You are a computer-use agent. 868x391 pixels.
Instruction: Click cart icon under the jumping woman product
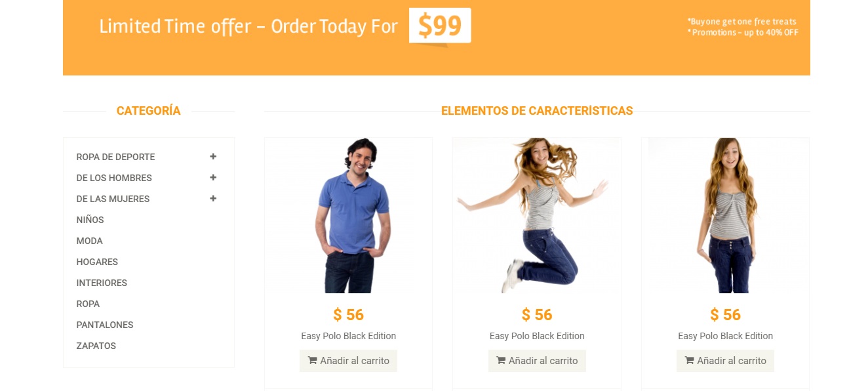click(501, 361)
